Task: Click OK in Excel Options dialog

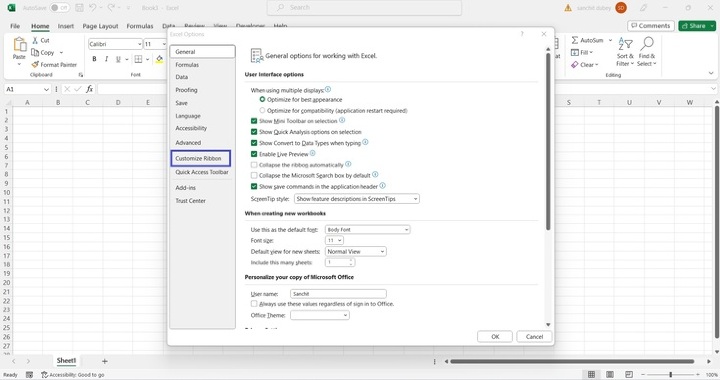Action: tap(495, 336)
